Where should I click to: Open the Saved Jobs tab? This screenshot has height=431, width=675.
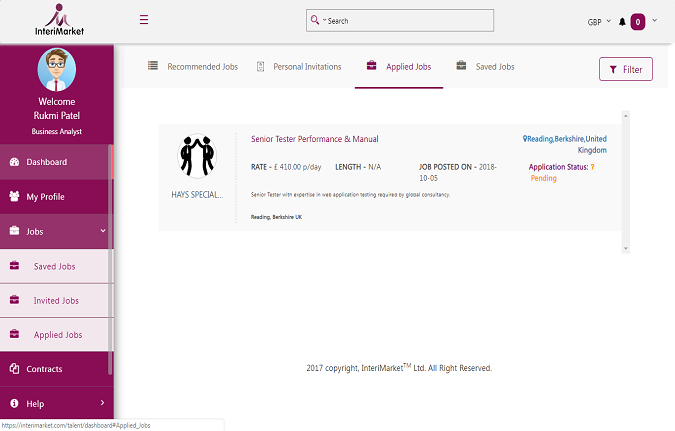coord(486,67)
